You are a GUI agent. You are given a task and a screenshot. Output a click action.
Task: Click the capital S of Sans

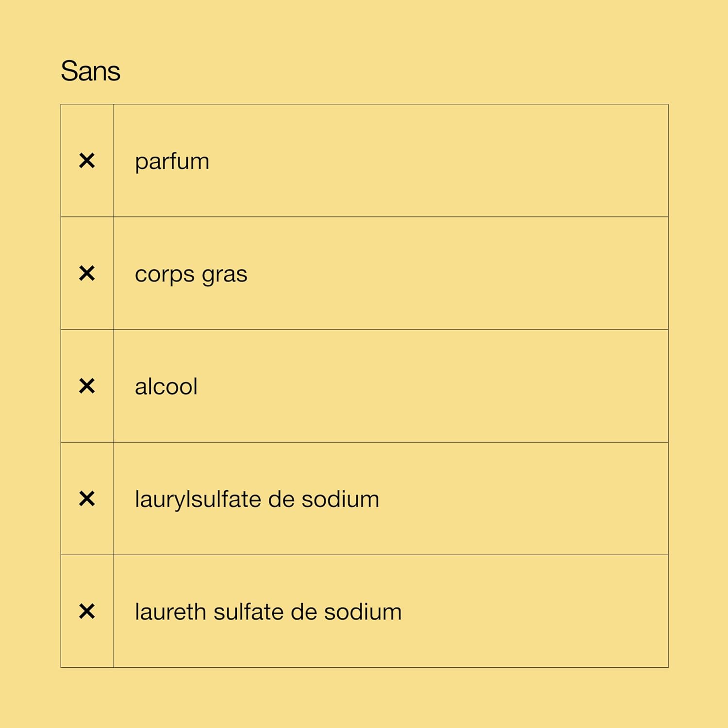click(69, 71)
